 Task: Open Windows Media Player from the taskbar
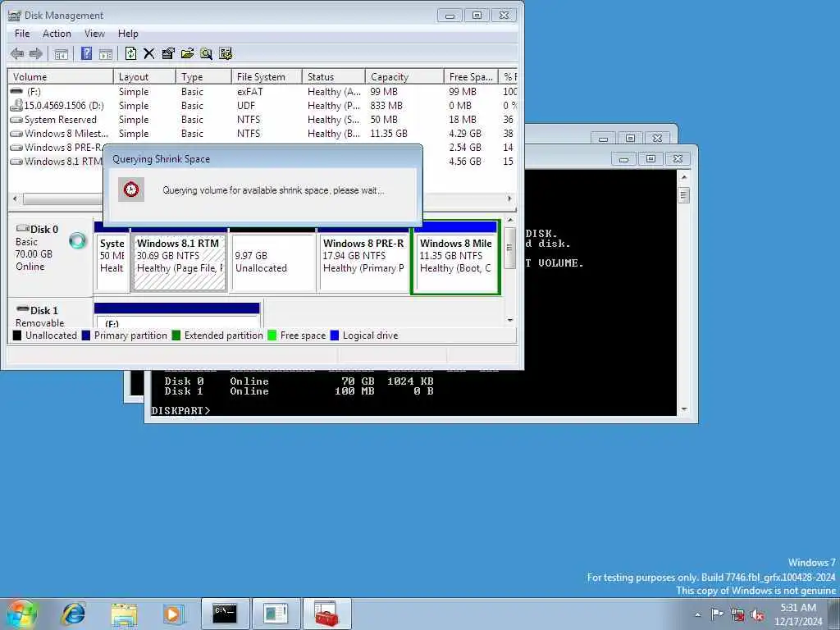pos(172,614)
